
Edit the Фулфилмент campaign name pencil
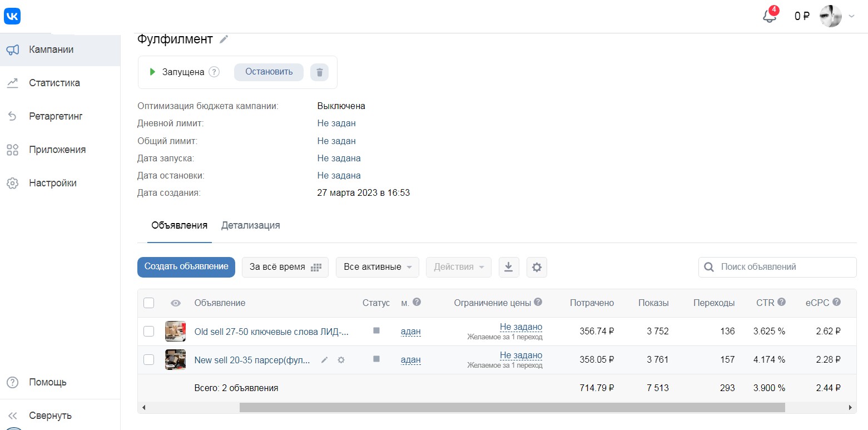pyautogui.click(x=224, y=39)
